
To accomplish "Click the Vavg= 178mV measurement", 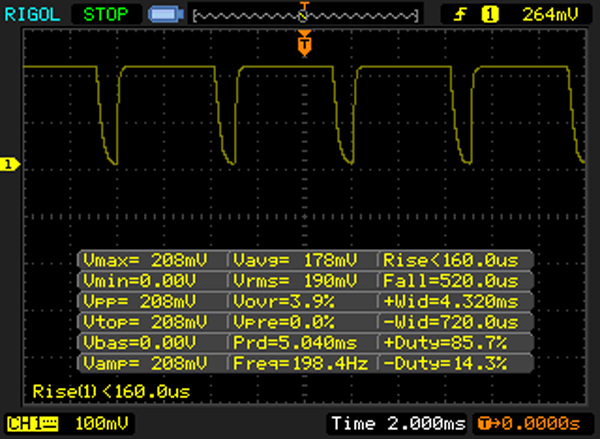I will pos(295,260).
